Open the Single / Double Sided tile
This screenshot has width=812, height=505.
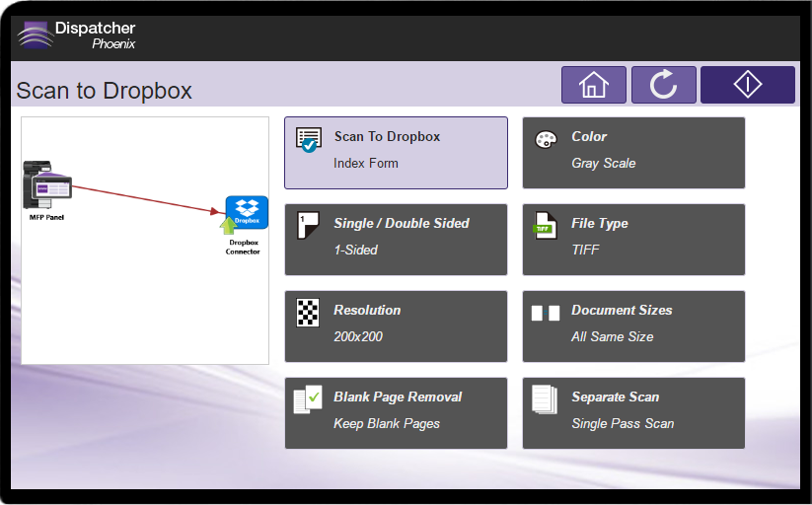[x=396, y=240]
